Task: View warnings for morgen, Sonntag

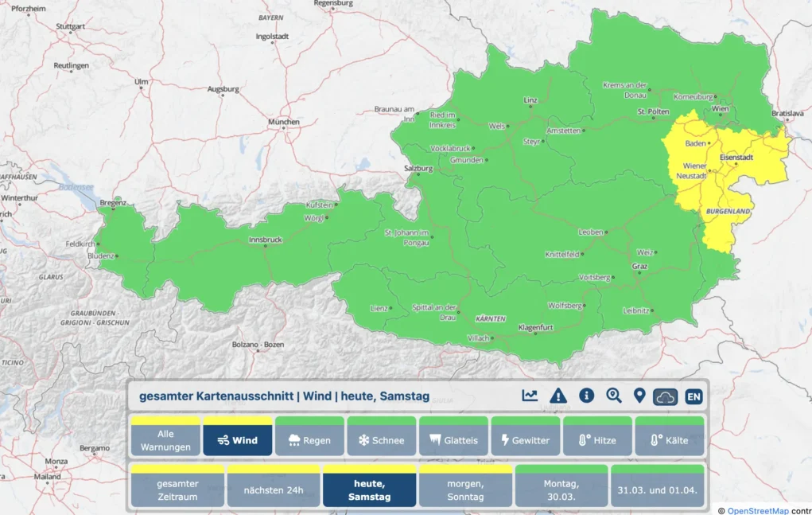Action: (465, 486)
